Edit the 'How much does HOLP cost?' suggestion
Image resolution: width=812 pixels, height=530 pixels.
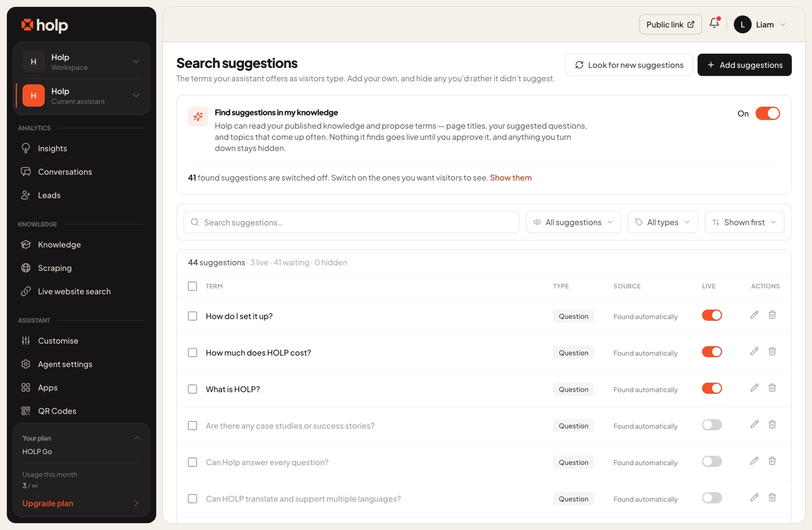pyautogui.click(x=754, y=351)
